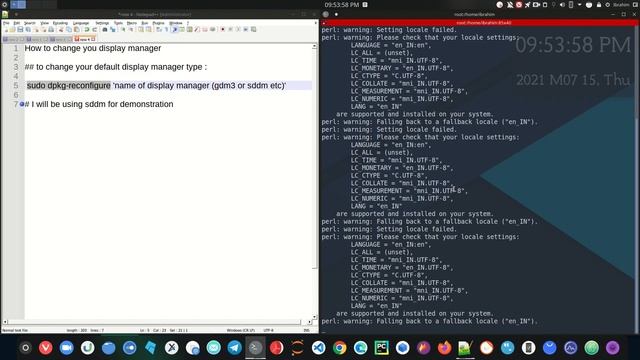Zoom out using the Notepad++ toolbar icon
The image size is (640, 360).
click(x=131, y=29)
